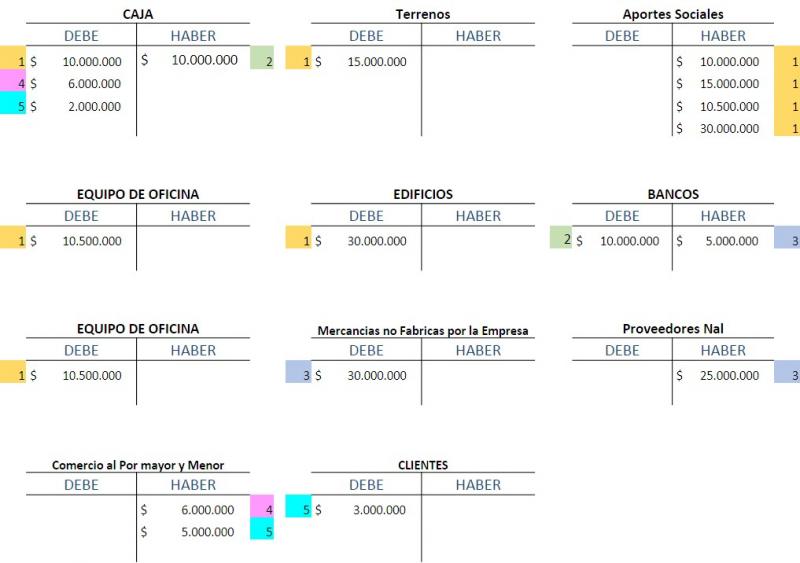Click the 5.000.000 HABER amount in BANCOS
800x563 pixels.
731,240
